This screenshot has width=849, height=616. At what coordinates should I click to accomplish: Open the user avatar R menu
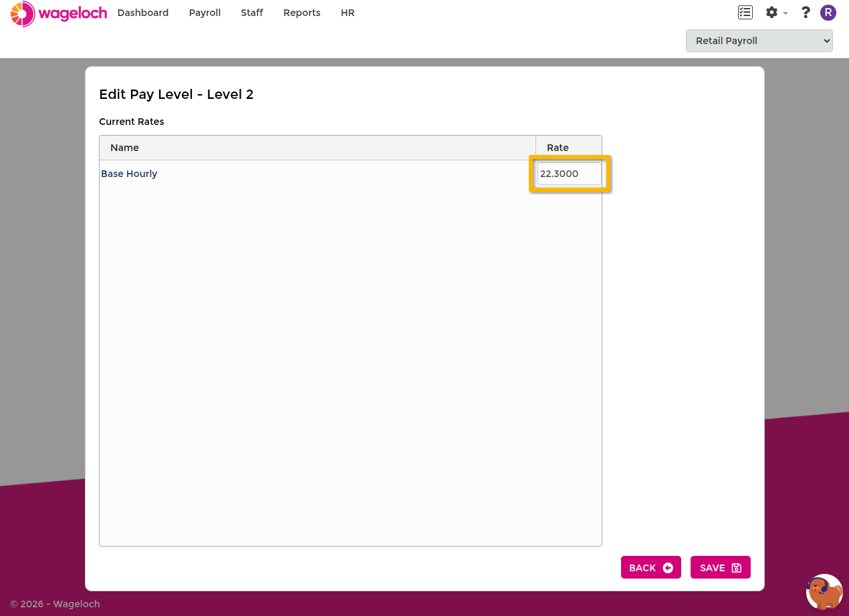[x=828, y=13]
